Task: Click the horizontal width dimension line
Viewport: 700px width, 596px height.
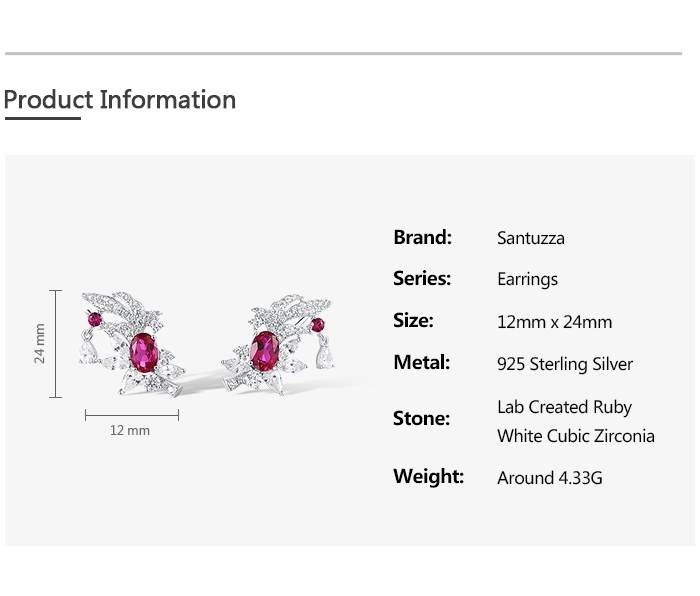Action: pyautogui.click(x=132, y=415)
